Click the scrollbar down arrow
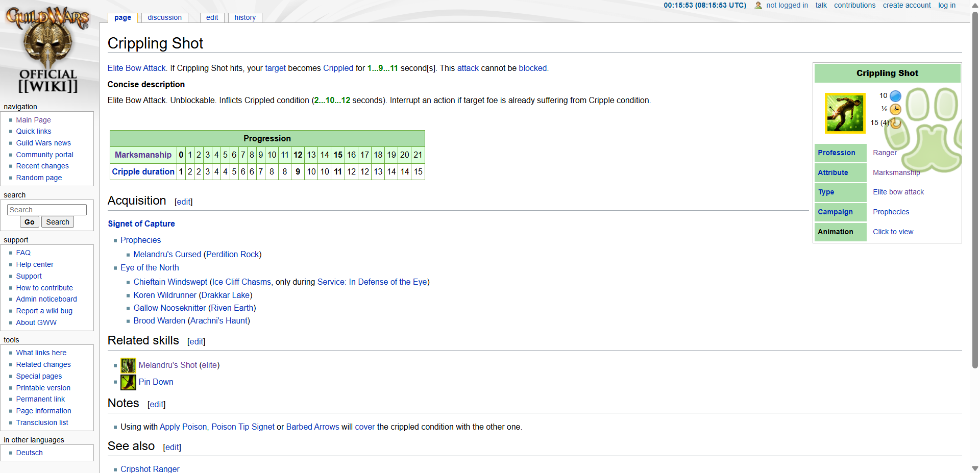Viewport: 980px width, 473px height. click(x=975, y=468)
